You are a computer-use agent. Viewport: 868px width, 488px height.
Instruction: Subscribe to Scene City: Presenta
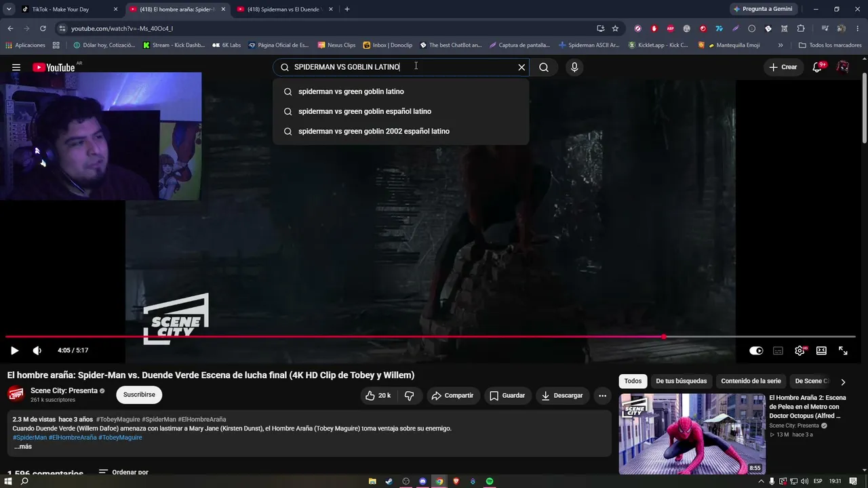coord(139,394)
